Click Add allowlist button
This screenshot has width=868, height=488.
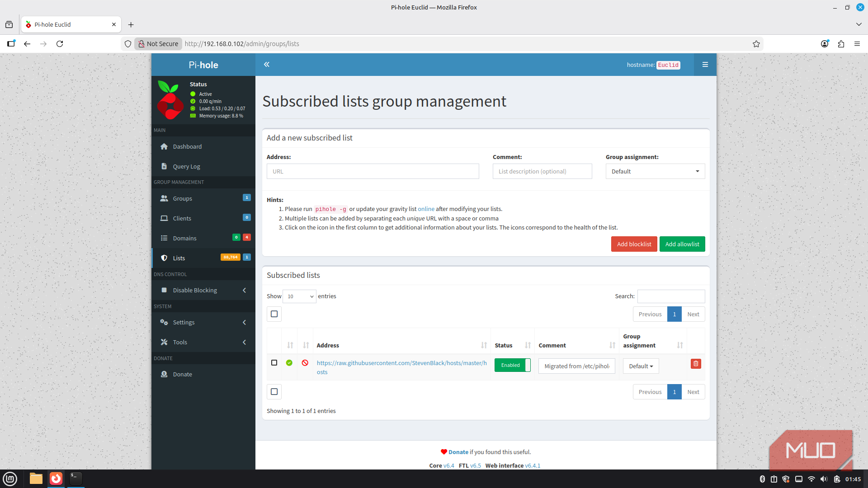pyautogui.click(x=682, y=244)
